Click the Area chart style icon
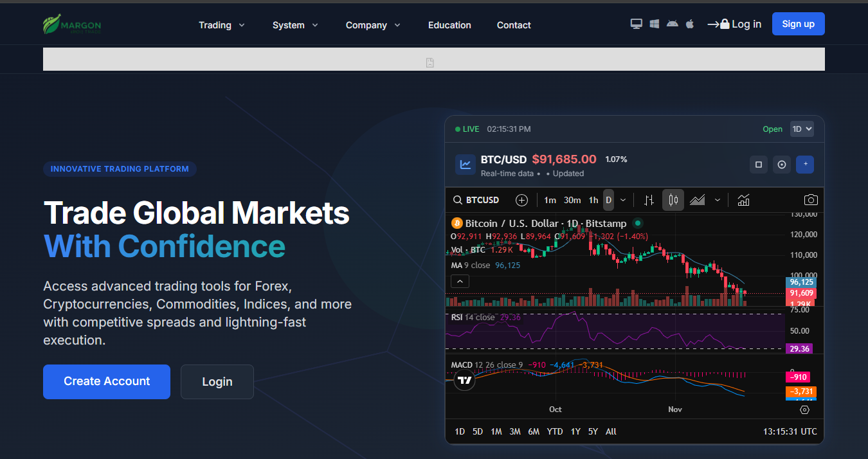The image size is (868, 459). (698, 200)
